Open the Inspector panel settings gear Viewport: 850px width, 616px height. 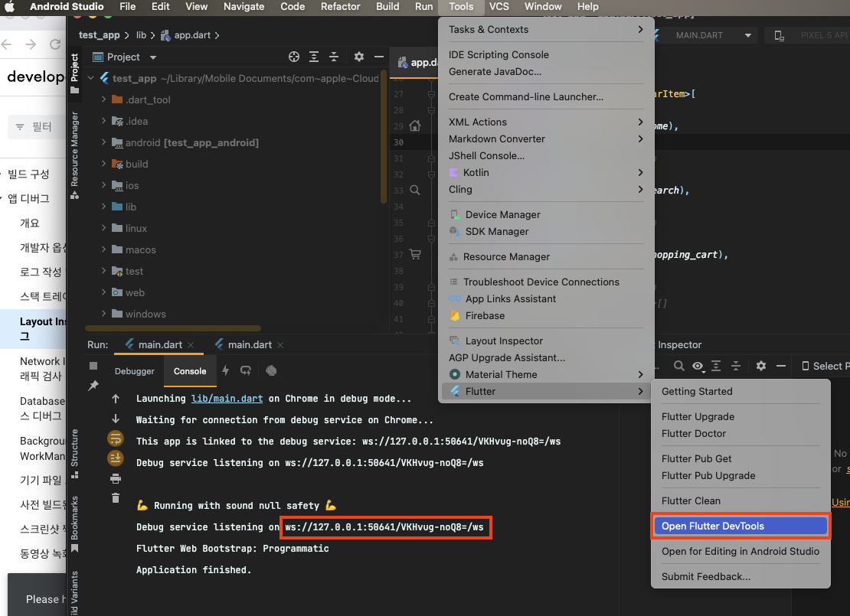pyautogui.click(x=761, y=367)
